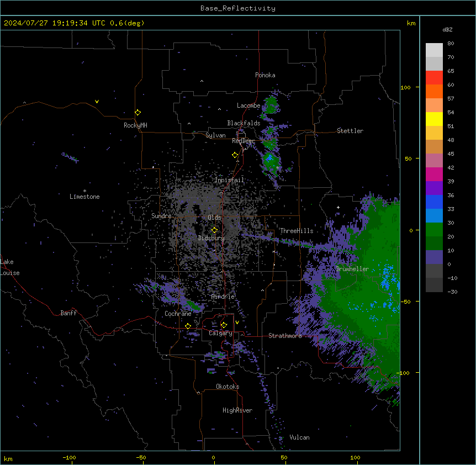Select the purple 36-39 dBZ legend swatch
Image resolution: width=476 pixels, height=465 pixels.
tap(434, 188)
